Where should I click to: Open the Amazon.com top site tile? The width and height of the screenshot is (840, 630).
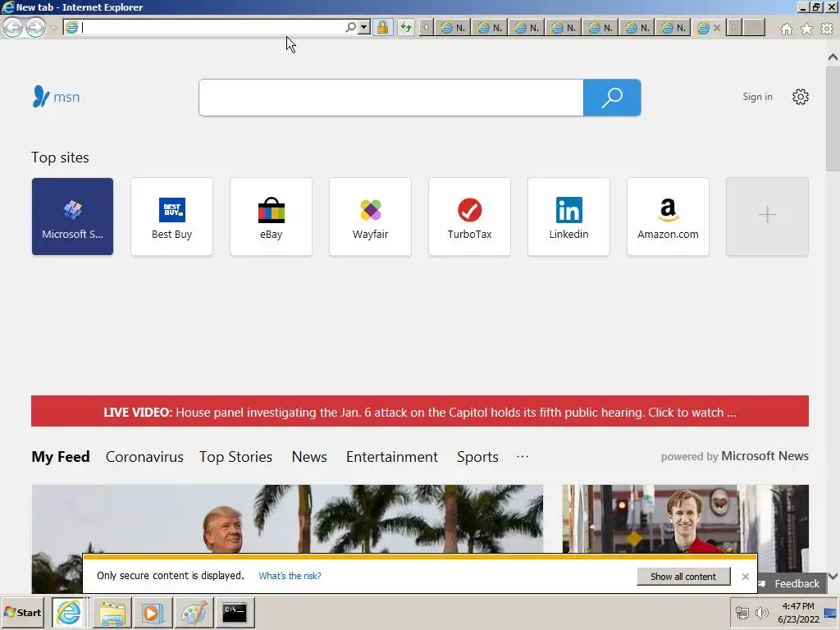pyautogui.click(x=668, y=217)
